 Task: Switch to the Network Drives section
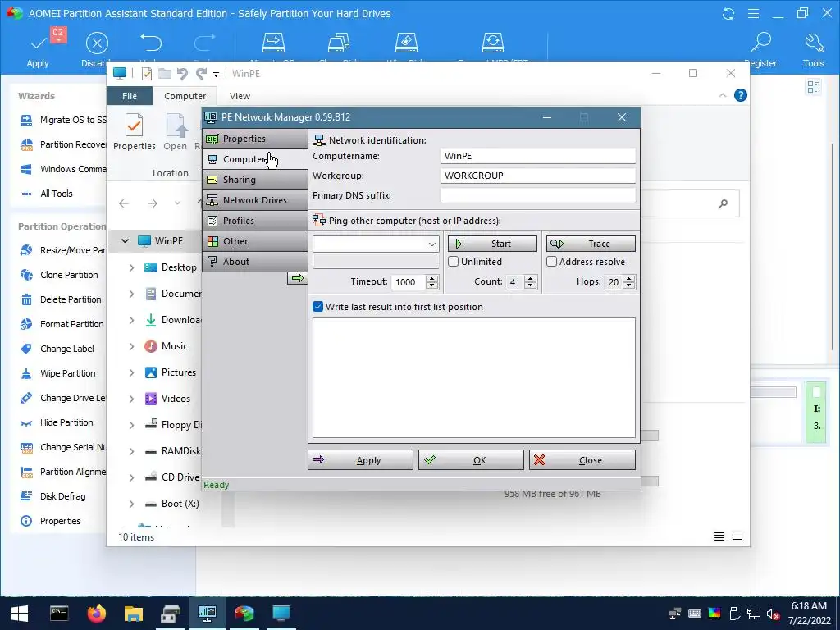(255, 200)
